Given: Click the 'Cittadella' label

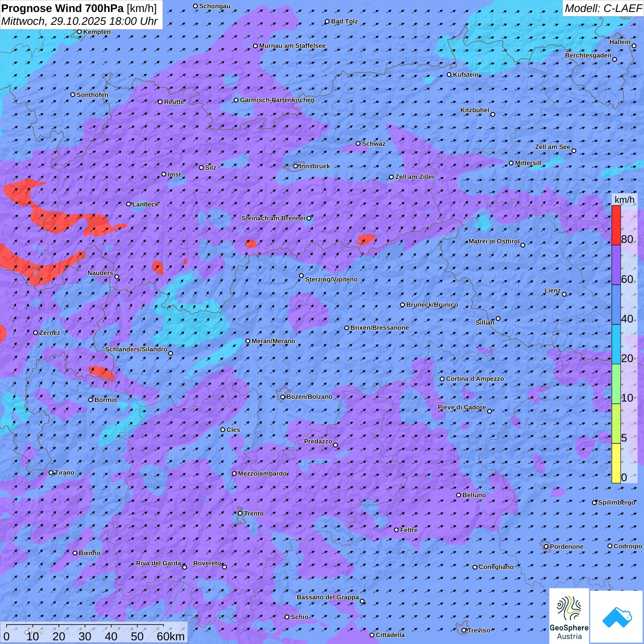Looking at the screenshot, I should coord(390,635).
